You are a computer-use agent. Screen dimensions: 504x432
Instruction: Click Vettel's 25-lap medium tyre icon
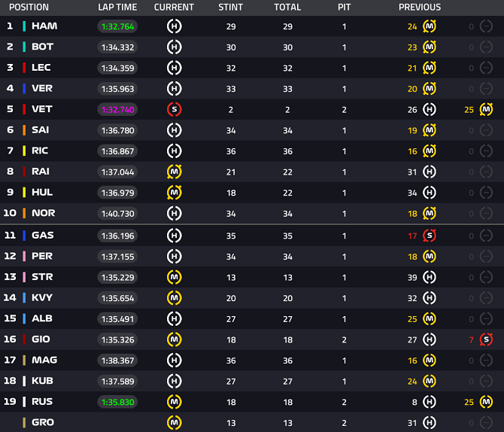pos(486,110)
